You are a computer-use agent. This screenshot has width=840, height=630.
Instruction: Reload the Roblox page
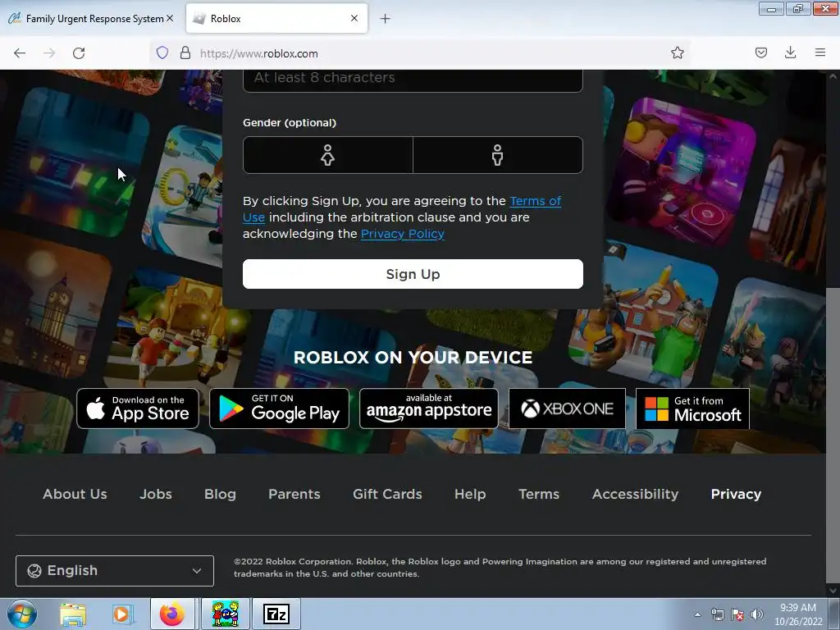click(79, 53)
